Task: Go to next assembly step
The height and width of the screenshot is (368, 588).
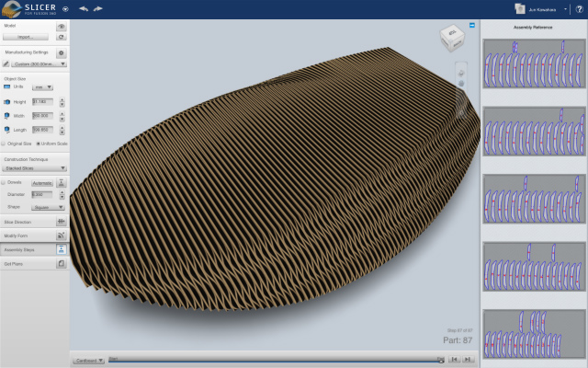Action: click(x=468, y=360)
